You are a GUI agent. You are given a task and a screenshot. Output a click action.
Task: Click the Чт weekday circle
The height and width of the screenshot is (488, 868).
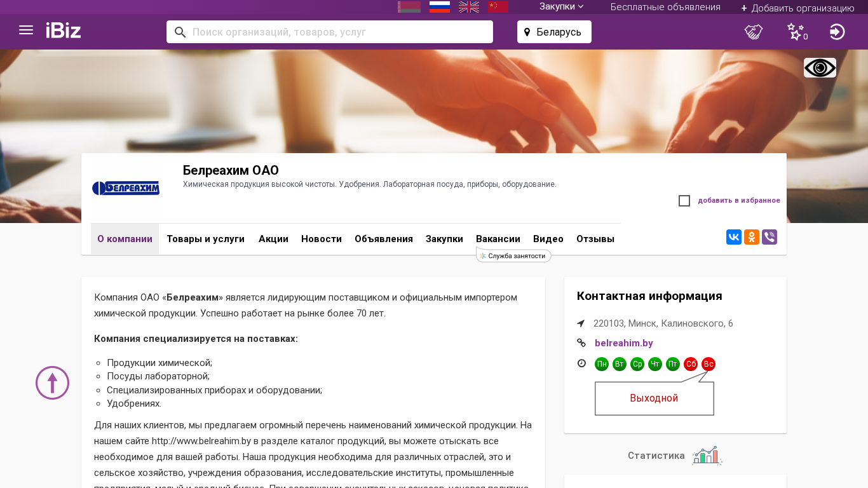(x=655, y=364)
